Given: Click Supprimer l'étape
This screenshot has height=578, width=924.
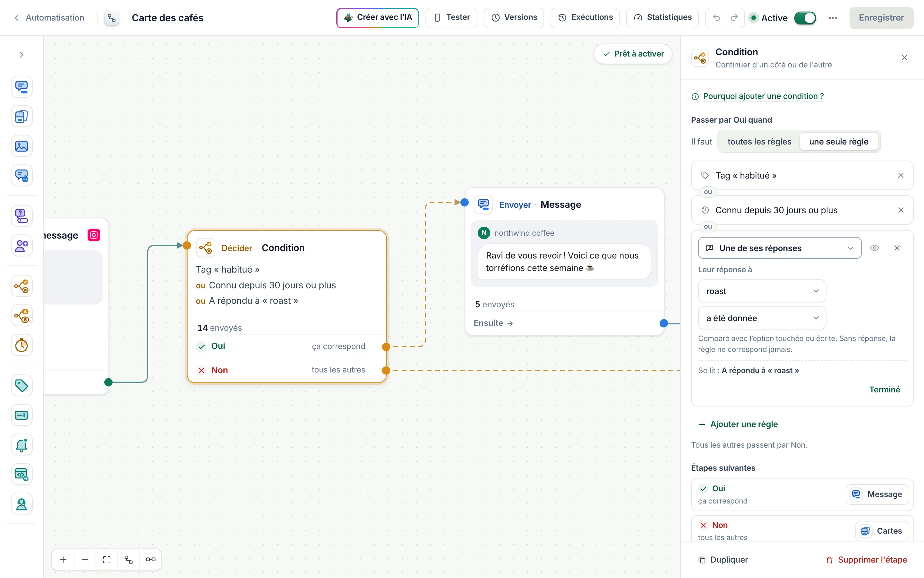Looking at the screenshot, I should (866, 560).
